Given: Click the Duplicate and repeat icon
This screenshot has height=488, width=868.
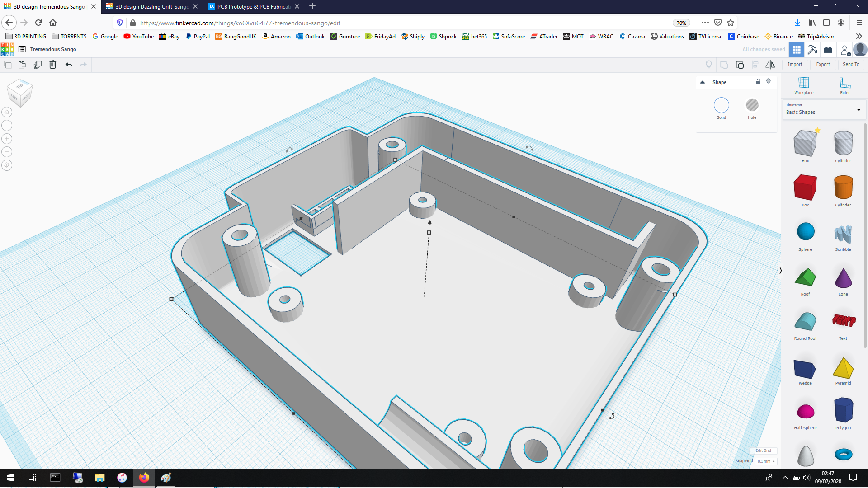Looking at the screenshot, I should point(38,65).
